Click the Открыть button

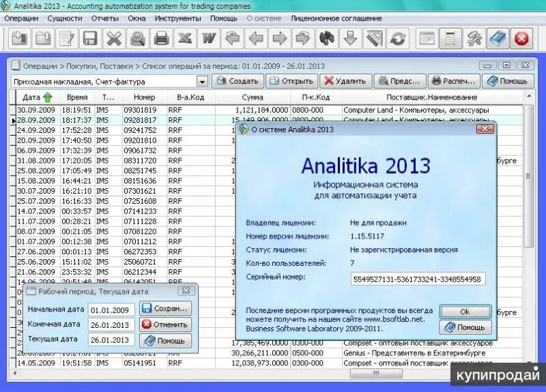pyautogui.click(x=292, y=81)
